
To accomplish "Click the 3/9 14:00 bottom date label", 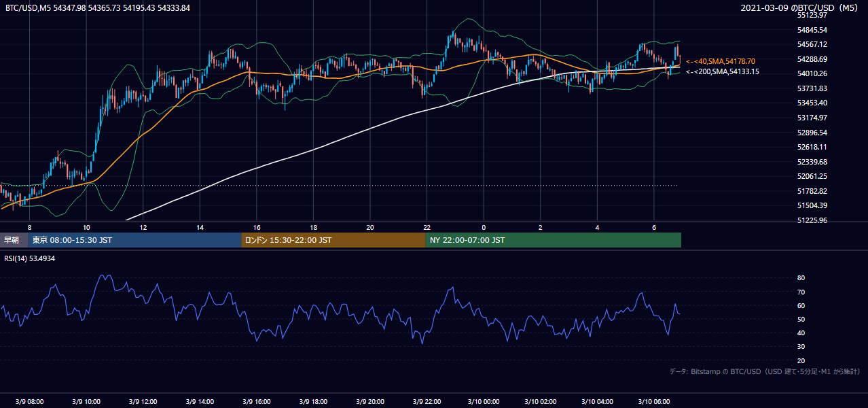I will 200,402.
